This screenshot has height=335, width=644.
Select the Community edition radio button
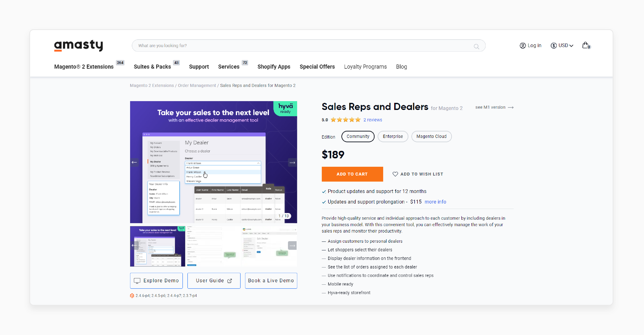point(357,136)
